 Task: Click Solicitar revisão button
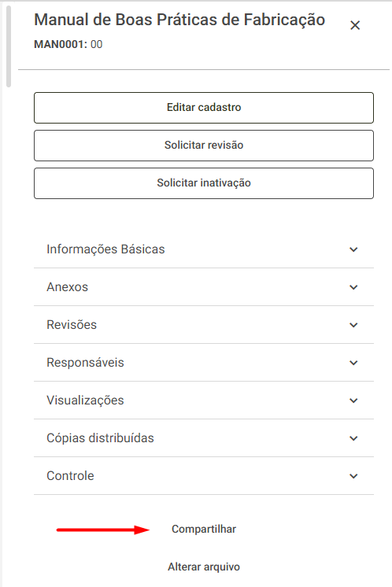click(x=204, y=146)
